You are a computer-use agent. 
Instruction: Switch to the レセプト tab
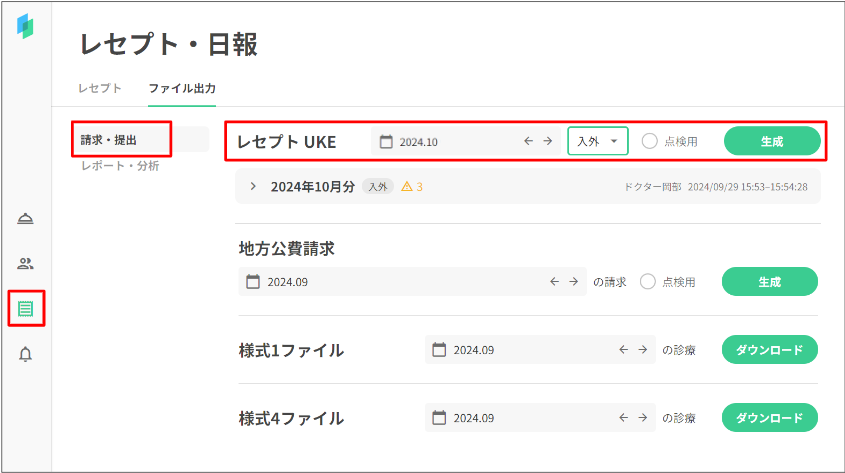click(100, 88)
